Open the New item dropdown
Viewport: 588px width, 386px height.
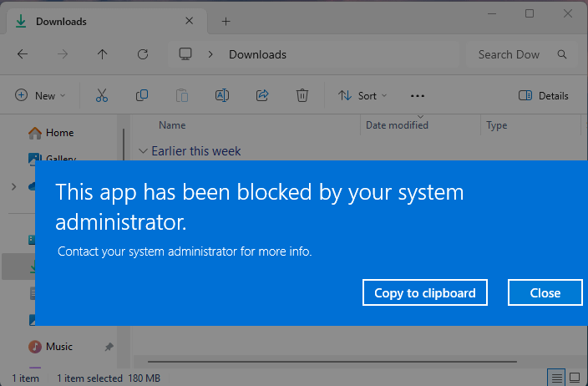coord(40,95)
